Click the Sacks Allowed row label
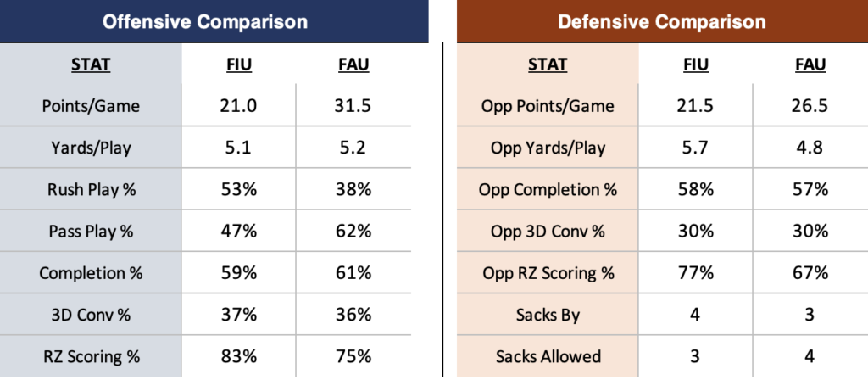Screen dimensions: 868x380 click(548, 356)
